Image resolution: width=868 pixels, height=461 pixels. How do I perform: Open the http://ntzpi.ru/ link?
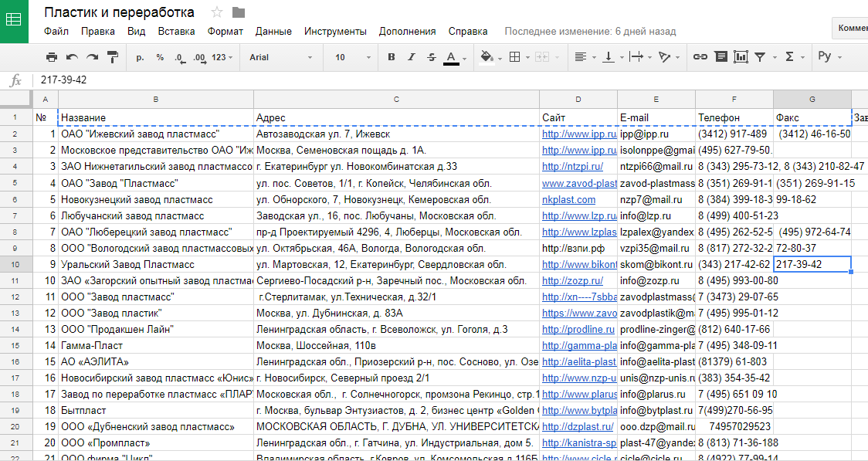point(572,167)
